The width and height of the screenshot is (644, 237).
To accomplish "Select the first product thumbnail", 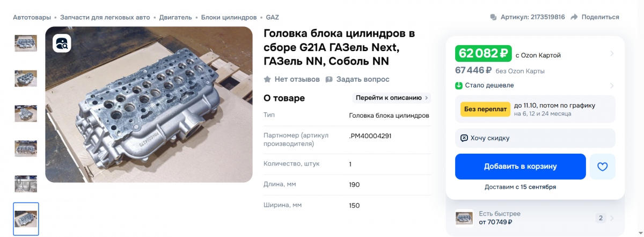I will [x=26, y=44].
